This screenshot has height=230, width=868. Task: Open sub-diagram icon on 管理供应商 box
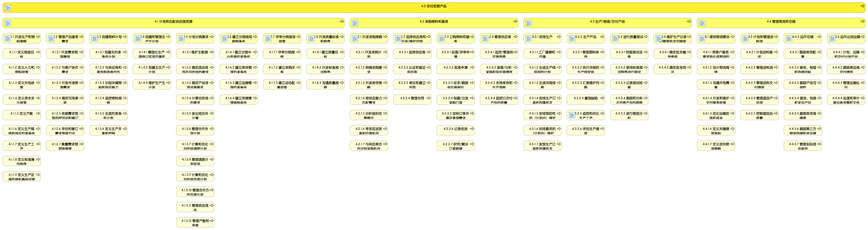[485, 38]
